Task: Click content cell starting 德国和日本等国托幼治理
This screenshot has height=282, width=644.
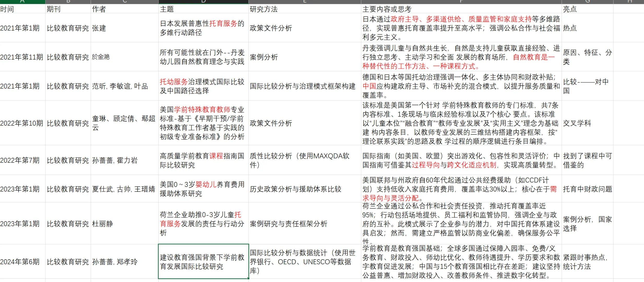Action: coord(461,86)
